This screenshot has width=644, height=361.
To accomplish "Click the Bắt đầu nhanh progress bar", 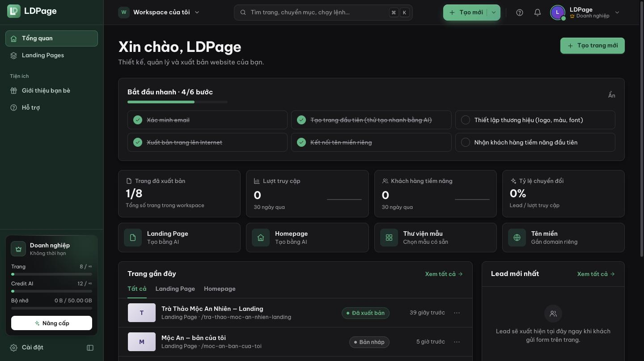I will coord(178,102).
